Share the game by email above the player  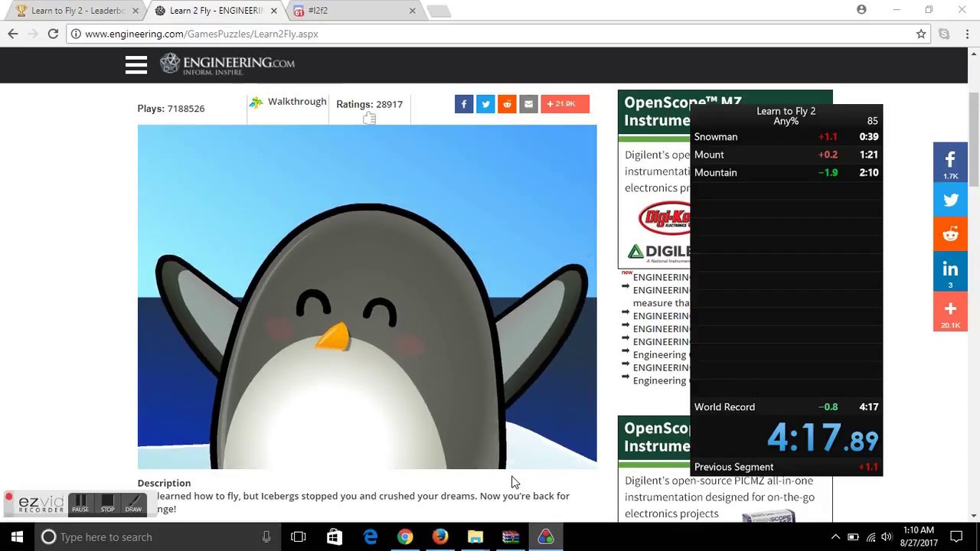click(528, 104)
